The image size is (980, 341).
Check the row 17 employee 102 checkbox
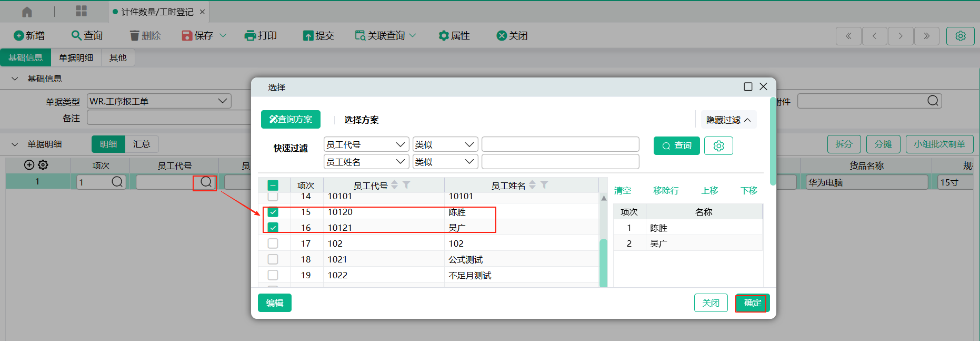tap(273, 243)
